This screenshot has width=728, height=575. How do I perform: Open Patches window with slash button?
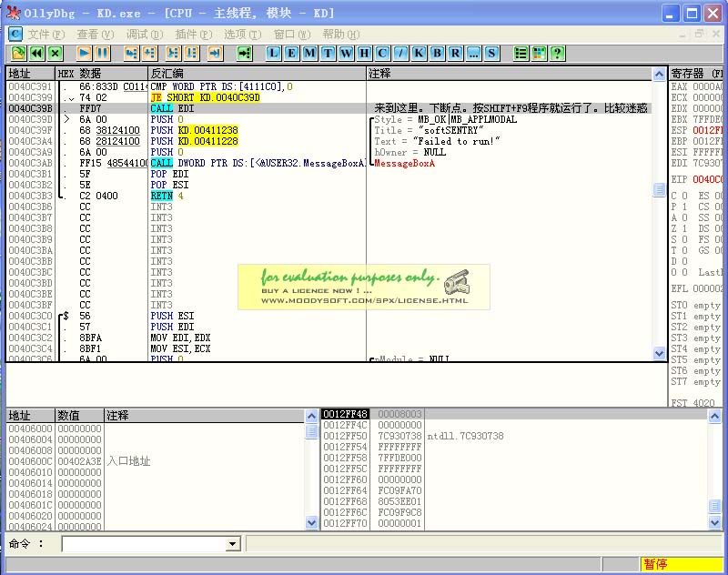click(x=400, y=54)
